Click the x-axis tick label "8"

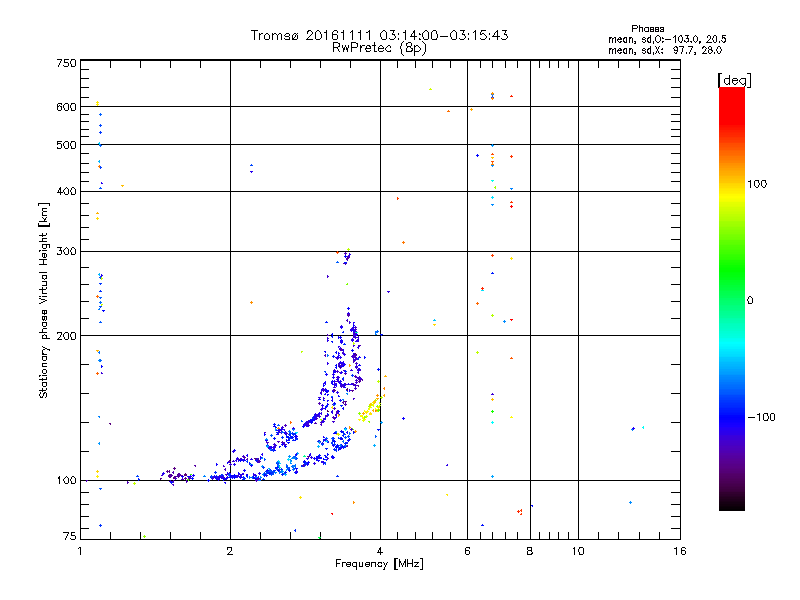[x=530, y=551]
